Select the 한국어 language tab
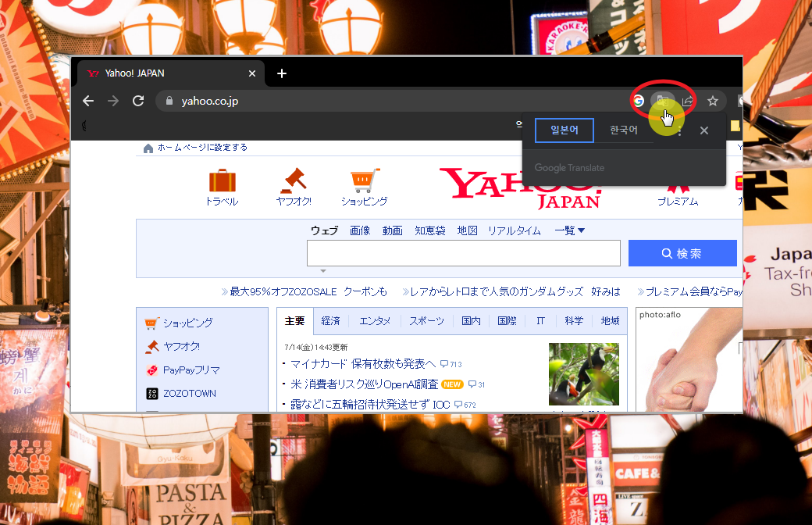The width and height of the screenshot is (812, 525). [x=624, y=130]
